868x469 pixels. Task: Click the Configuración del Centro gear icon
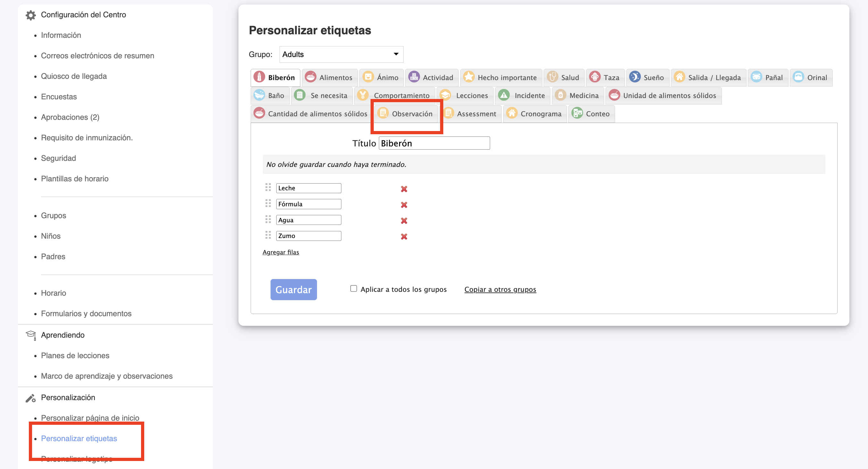coord(31,15)
